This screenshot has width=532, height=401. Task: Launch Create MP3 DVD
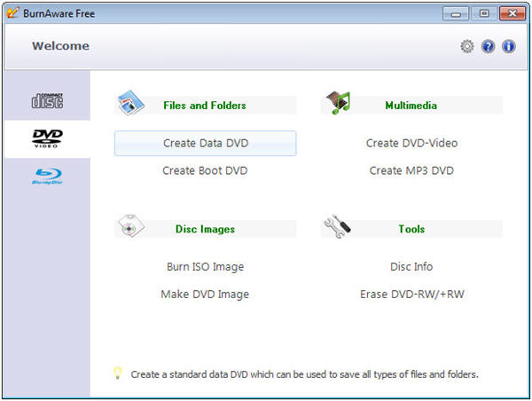coord(411,170)
